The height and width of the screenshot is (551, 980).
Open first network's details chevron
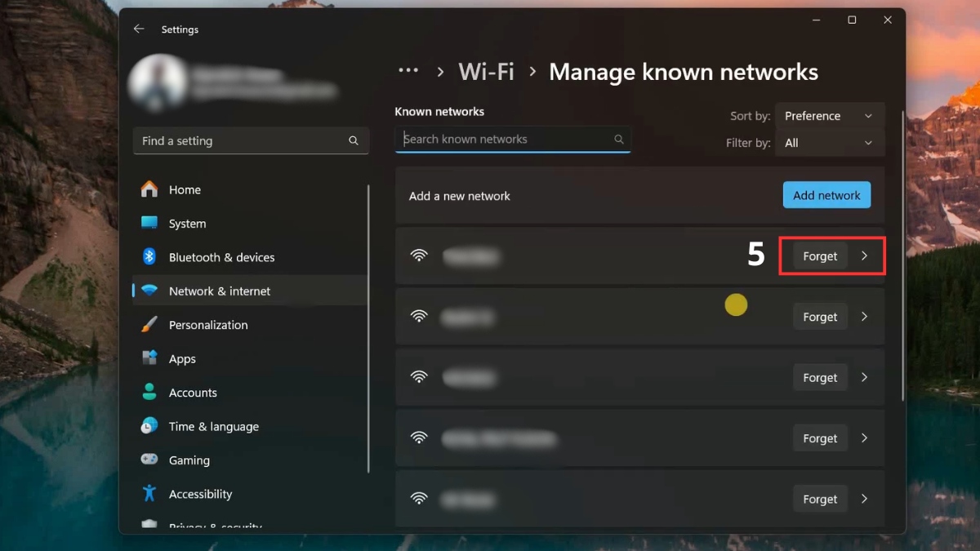pos(865,256)
